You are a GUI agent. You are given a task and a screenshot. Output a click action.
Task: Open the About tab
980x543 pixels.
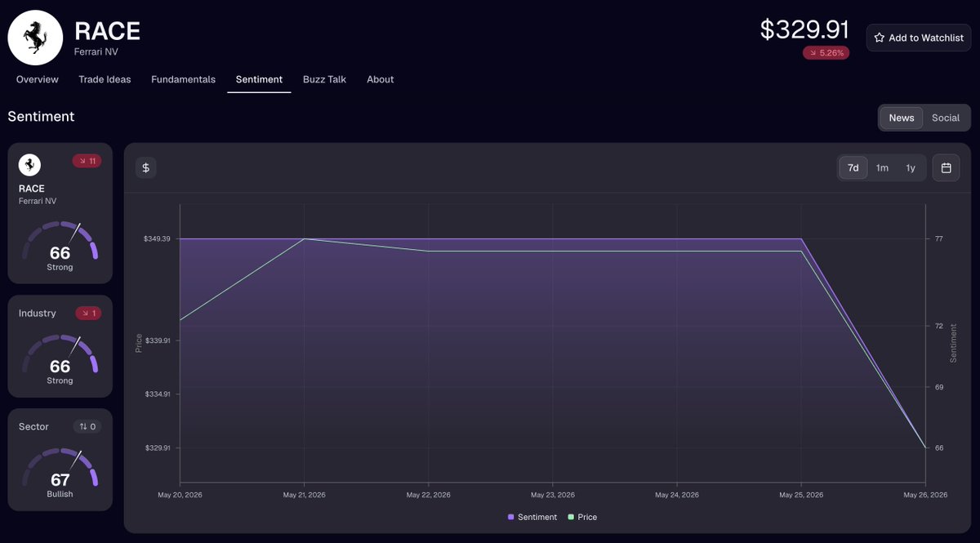click(381, 79)
